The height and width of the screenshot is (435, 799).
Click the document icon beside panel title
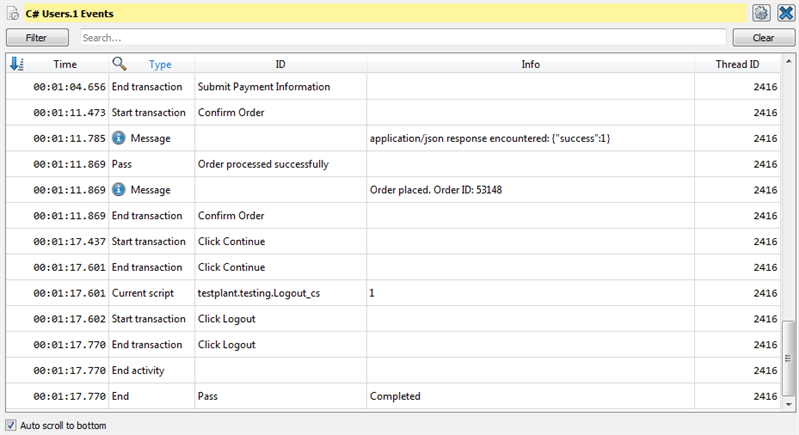[15, 14]
